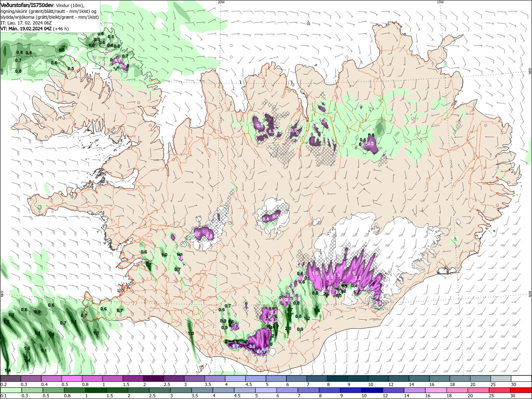Click the 0.1 label under the lower scale
Viewport: 532px width, 399px height.
pos(3,396)
